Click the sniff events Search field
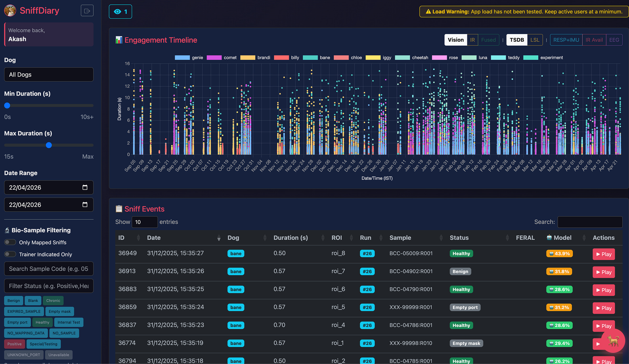Screen dimensions: 629x364 (x=590, y=222)
